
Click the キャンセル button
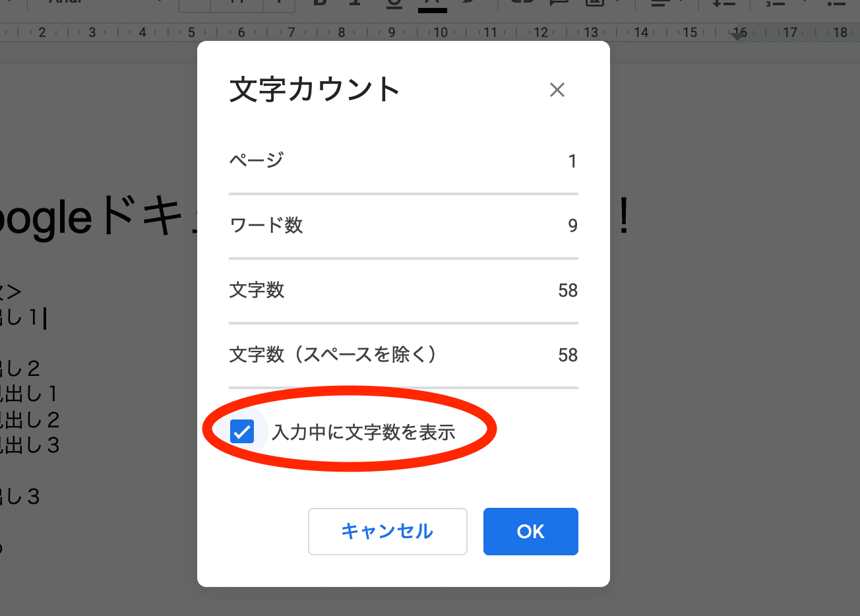tap(388, 532)
